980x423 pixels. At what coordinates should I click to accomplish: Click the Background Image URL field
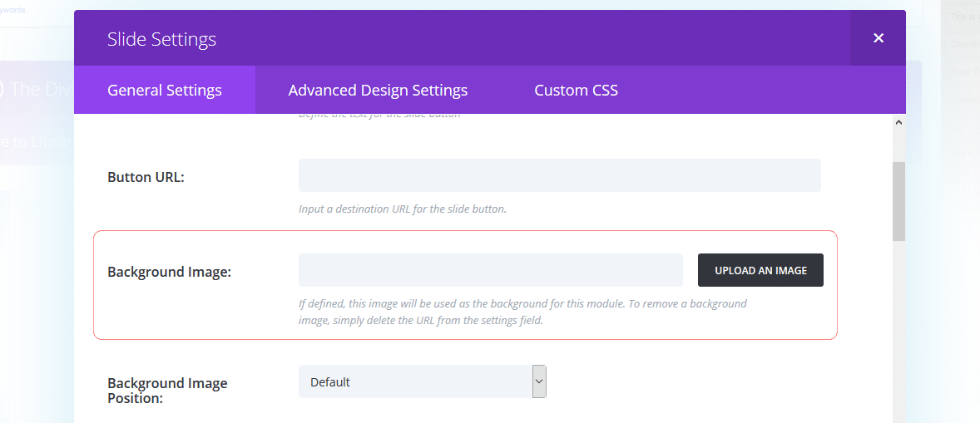[x=491, y=270]
